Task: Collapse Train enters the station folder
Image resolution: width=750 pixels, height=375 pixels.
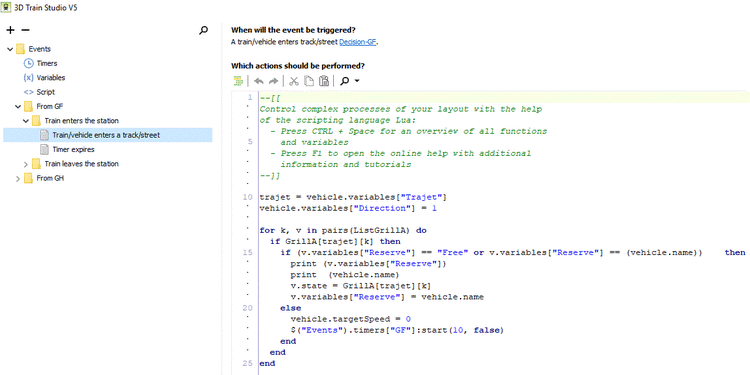Action: (26, 121)
